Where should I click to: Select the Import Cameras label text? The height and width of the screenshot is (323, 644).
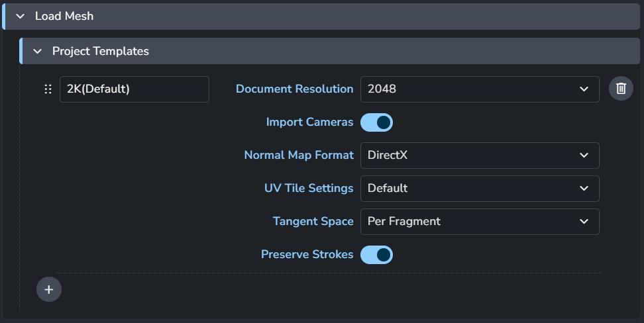click(x=309, y=122)
